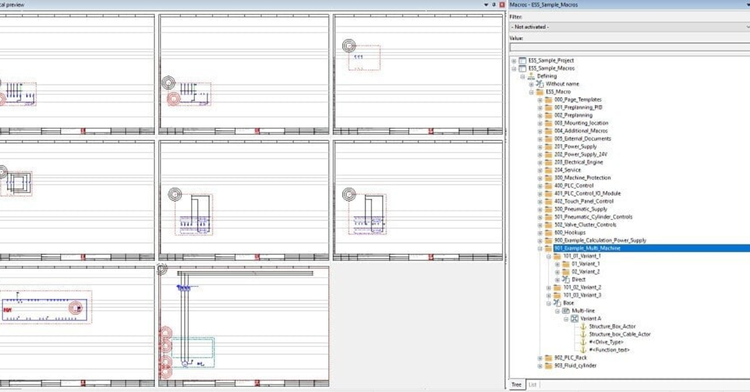Select 900_Example_Calculation_Power_Supply folder

click(600, 240)
